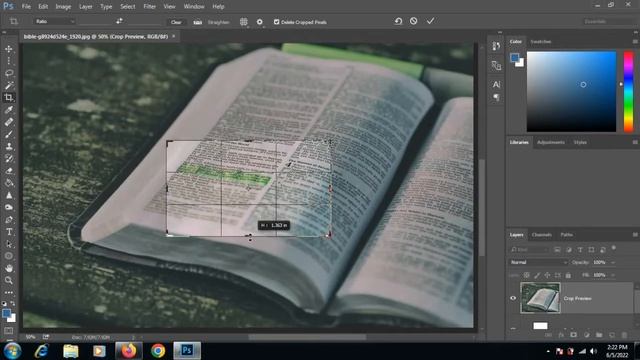The height and width of the screenshot is (360, 640).
Task: Open the layer blend mode dropdown
Action: pos(538,262)
